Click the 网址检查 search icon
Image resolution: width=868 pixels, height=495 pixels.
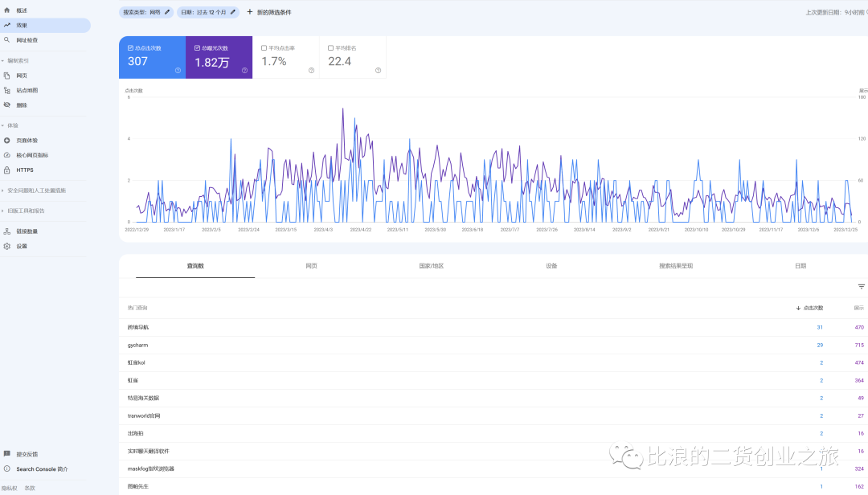[7, 39]
